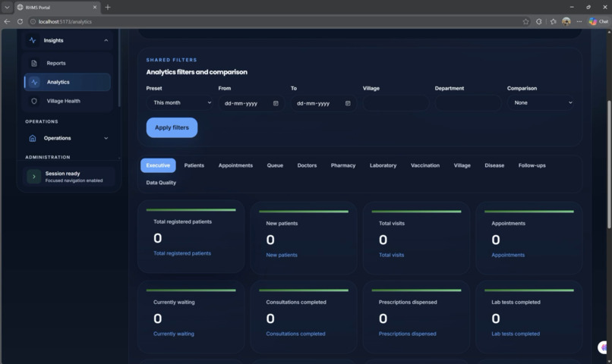The width and height of the screenshot is (612, 364).
Task: Click the Reports document icon
Action: [34, 63]
